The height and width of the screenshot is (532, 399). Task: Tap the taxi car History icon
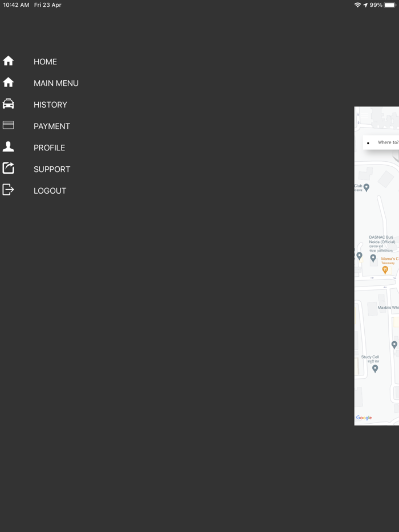tap(8, 104)
